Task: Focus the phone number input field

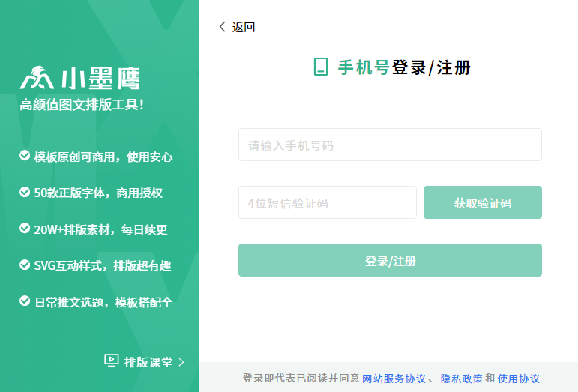Action: click(x=390, y=145)
